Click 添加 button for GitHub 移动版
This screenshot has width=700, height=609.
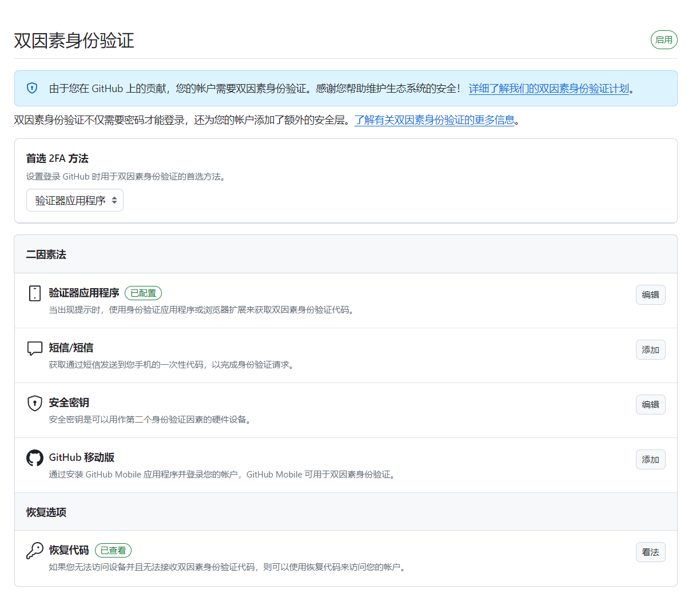click(650, 460)
